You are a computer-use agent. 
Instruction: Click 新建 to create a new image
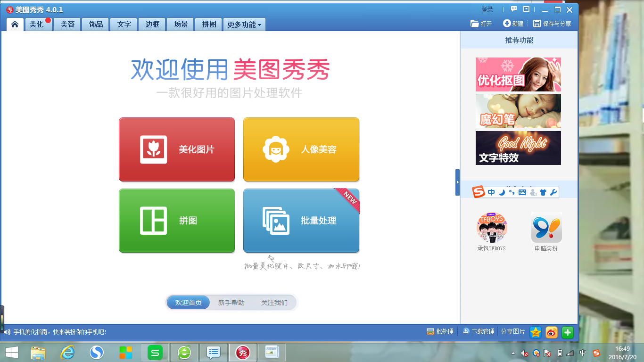tap(513, 24)
